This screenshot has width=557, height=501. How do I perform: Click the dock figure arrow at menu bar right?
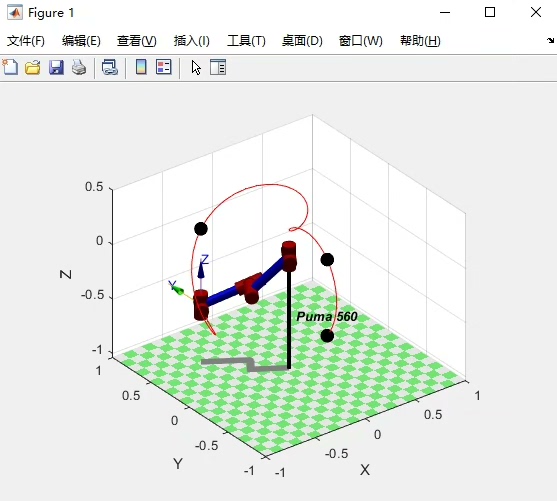pos(550,41)
